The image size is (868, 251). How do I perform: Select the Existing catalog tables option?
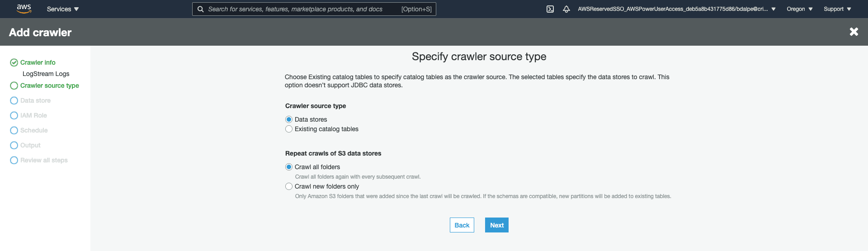[289, 129]
